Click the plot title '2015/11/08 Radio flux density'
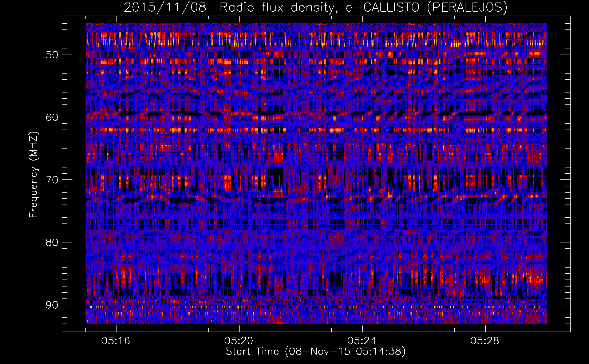This screenshot has height=364, width=589. (x=315, y=7)
